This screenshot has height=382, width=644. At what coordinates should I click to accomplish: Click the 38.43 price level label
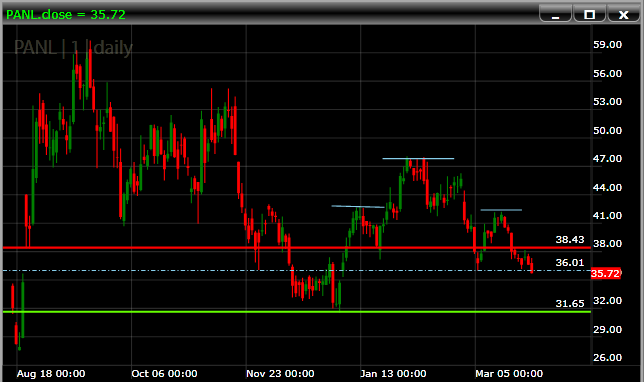[x=570, y=239]
